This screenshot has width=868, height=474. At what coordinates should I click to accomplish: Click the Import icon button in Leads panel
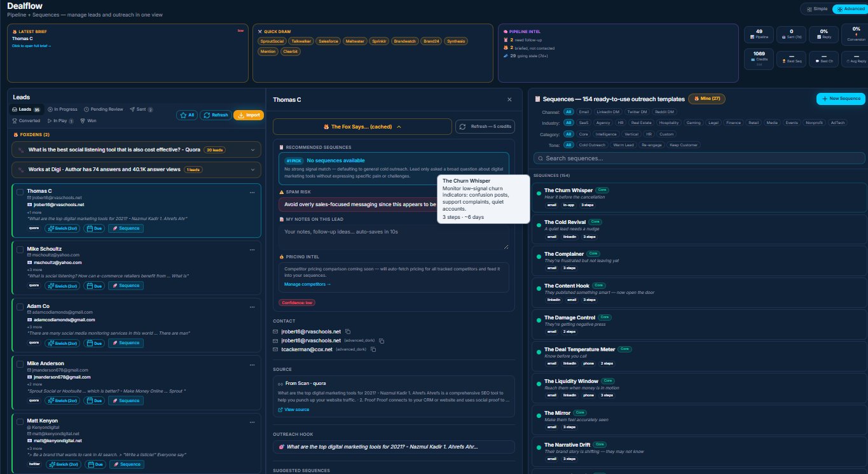pos(247,115)
